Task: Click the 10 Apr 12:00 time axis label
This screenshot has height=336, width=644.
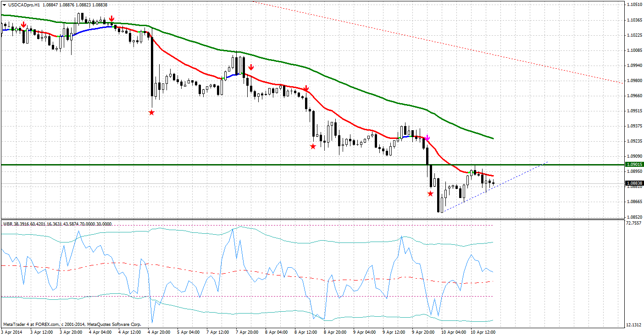Action: point(482,332)
